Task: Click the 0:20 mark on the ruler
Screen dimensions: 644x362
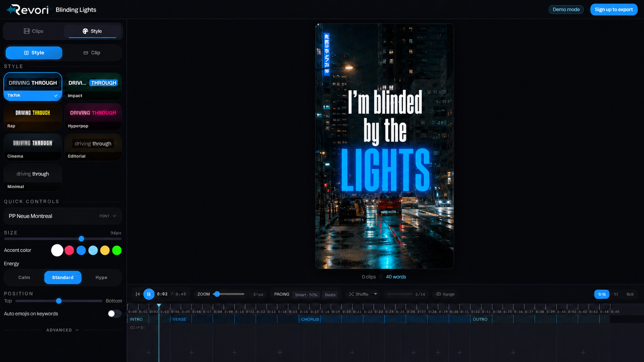Action: 347,312
